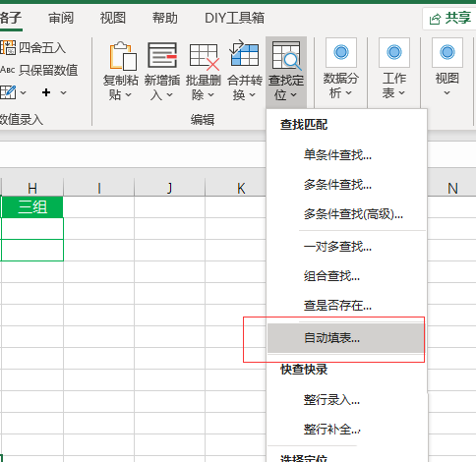Click the 批量删除 table icon
476x462 pixels.
[205, 57]
